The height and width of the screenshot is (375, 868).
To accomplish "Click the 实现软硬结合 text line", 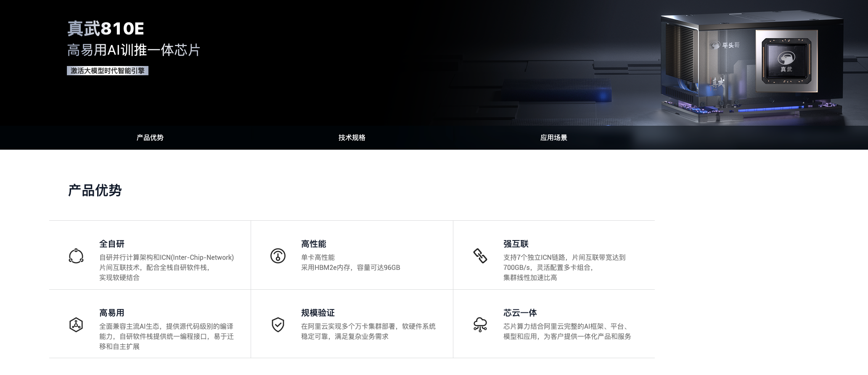I will click(x=119, y=277).
